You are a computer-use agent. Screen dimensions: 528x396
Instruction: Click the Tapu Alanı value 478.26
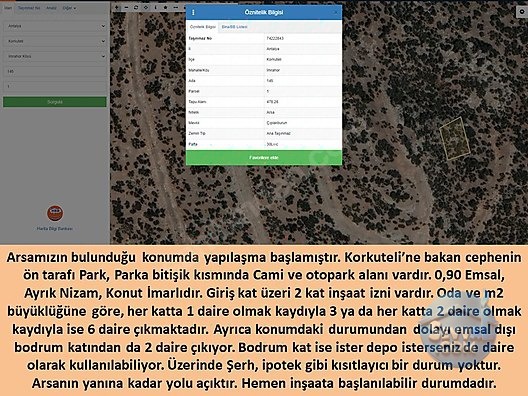point(272,102)
